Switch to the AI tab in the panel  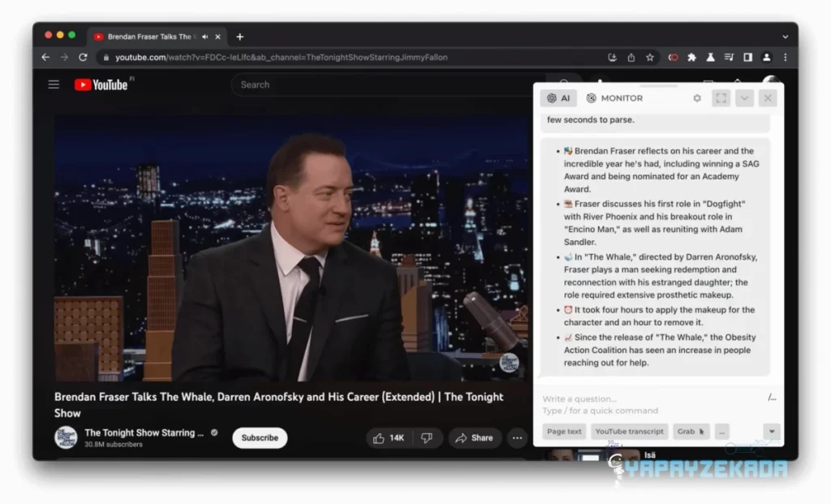558,98
